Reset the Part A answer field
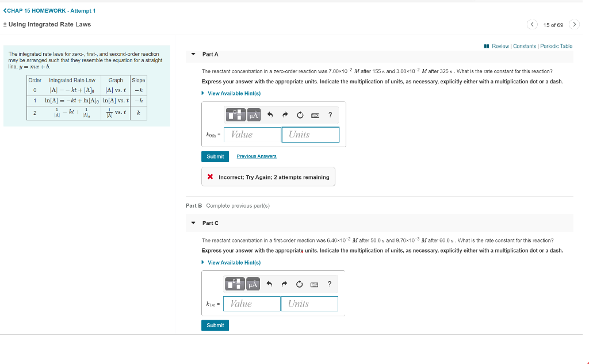 pyautogui.click(x=299, y=114)
